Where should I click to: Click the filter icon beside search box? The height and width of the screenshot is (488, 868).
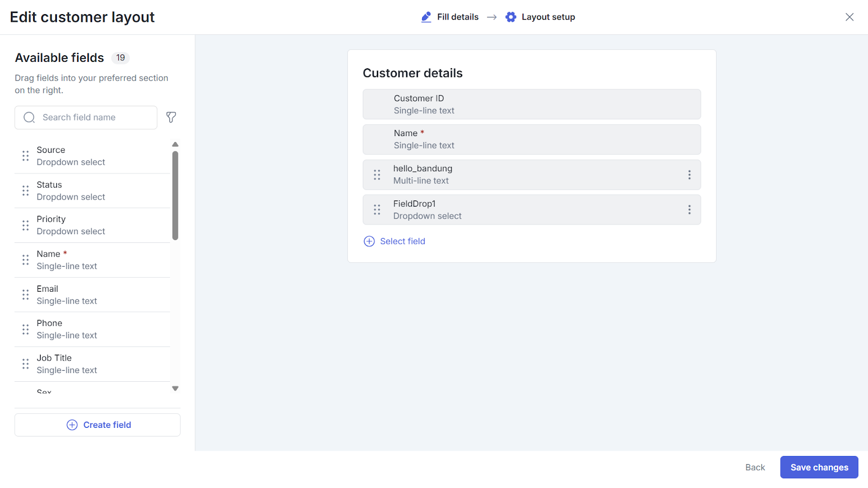pyautogui.click(x=171, y=117)
